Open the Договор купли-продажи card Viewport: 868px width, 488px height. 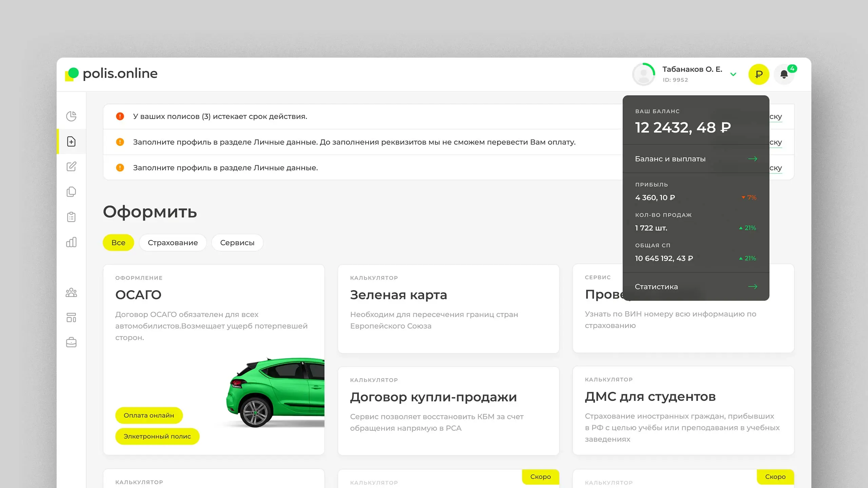coord(449,411)
